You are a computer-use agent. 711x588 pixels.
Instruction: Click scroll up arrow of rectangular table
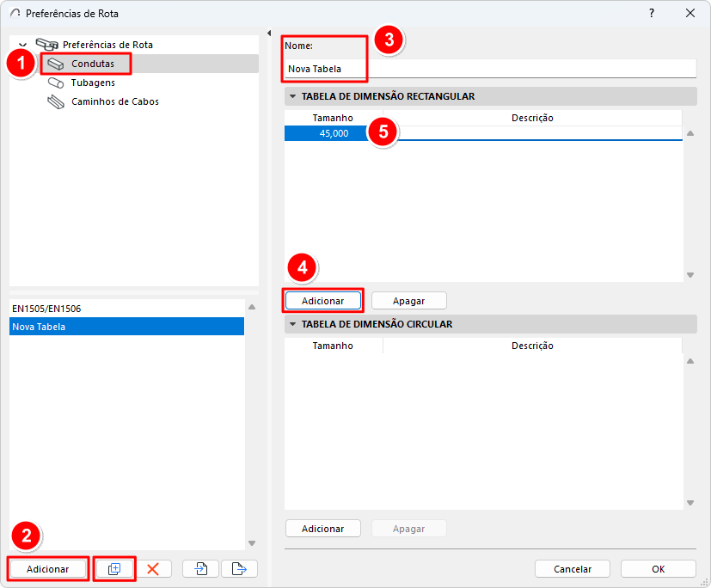[690, 133]
